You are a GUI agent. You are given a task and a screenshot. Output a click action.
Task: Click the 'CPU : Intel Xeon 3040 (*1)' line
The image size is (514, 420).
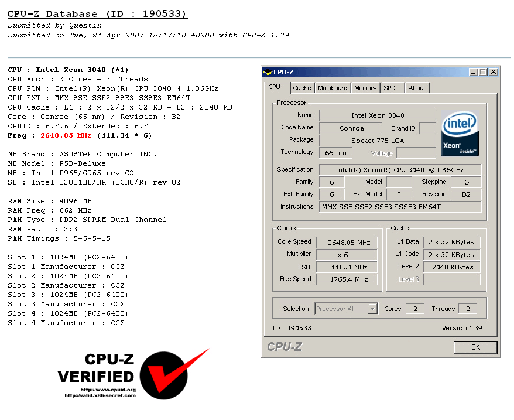68,70
